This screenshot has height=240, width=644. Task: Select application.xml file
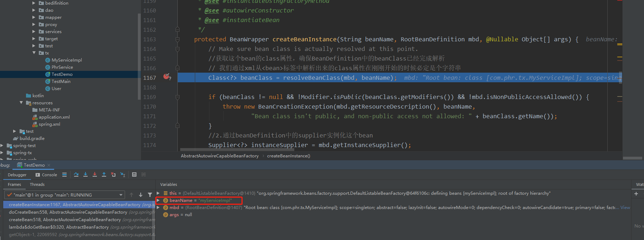[54, 117]
